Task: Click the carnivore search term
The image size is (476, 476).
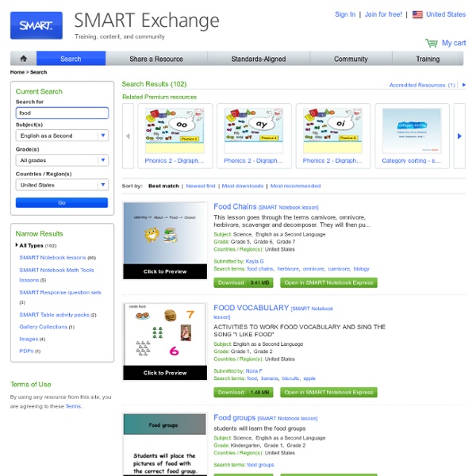Action: (x=339, y=269)
